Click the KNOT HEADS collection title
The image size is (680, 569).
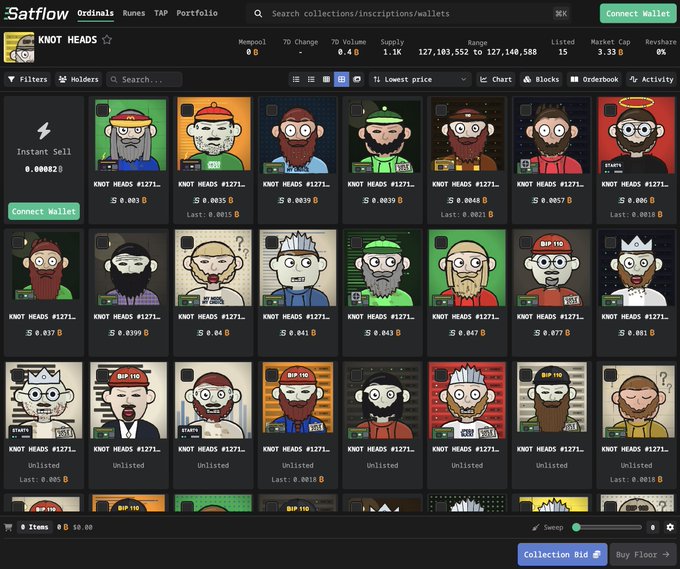click(68, 40)
